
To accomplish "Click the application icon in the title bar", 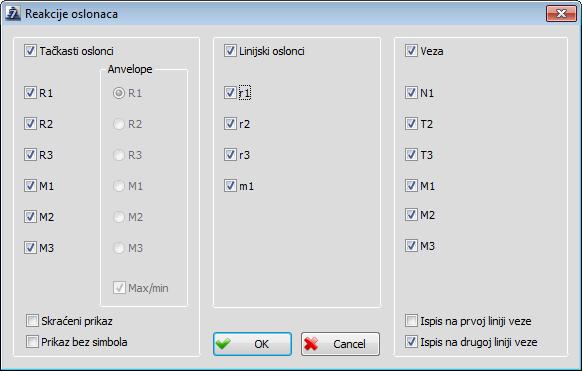I will point(13,14).
